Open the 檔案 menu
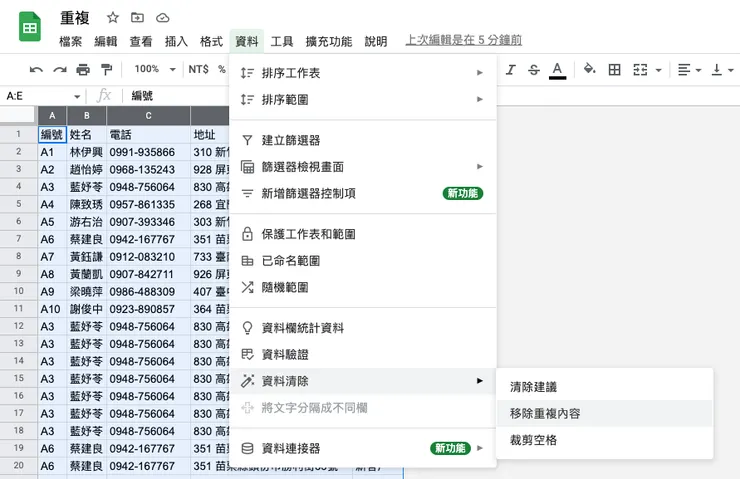Image resolution: width=740 pixels, height=479 pixels. 70,42
